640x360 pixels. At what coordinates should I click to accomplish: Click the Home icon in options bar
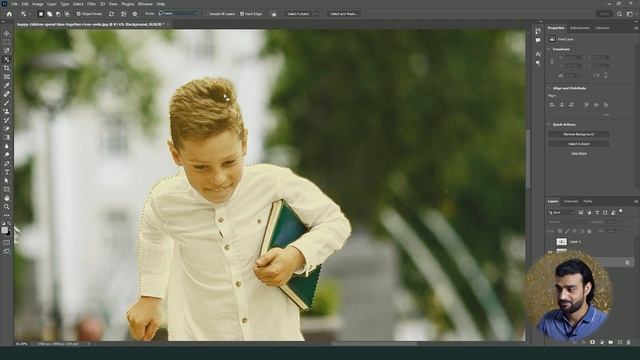(x=9, y=14)
